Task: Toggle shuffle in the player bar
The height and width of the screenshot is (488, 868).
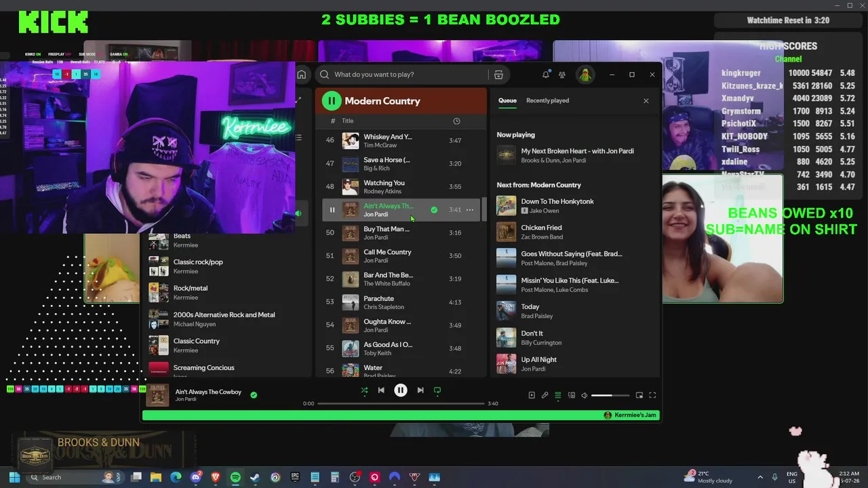Action: point(364,390)
